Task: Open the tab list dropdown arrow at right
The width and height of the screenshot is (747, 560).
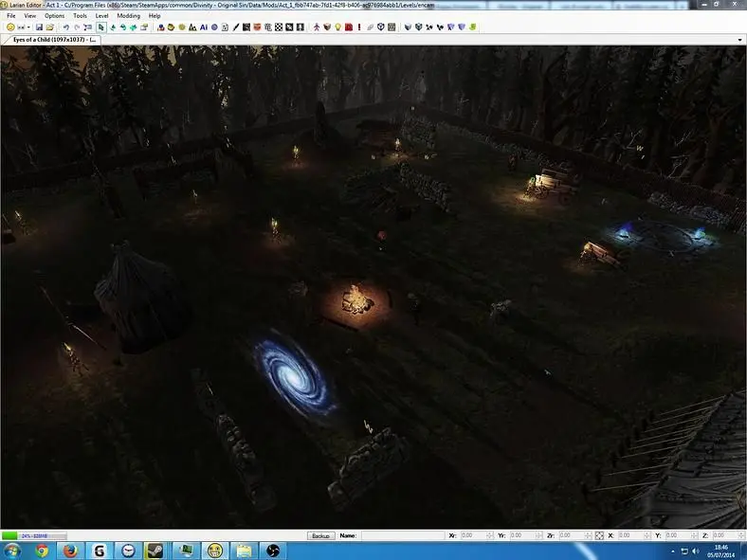Action: point(739,40)
